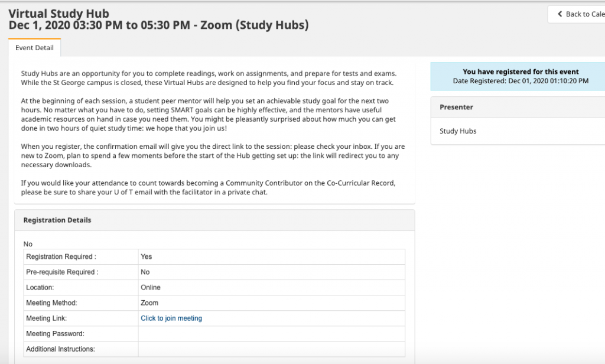Viewport: 605px width, 364px height.
Task: Click the Date Registered timestamp text
Action: (521, 81)
